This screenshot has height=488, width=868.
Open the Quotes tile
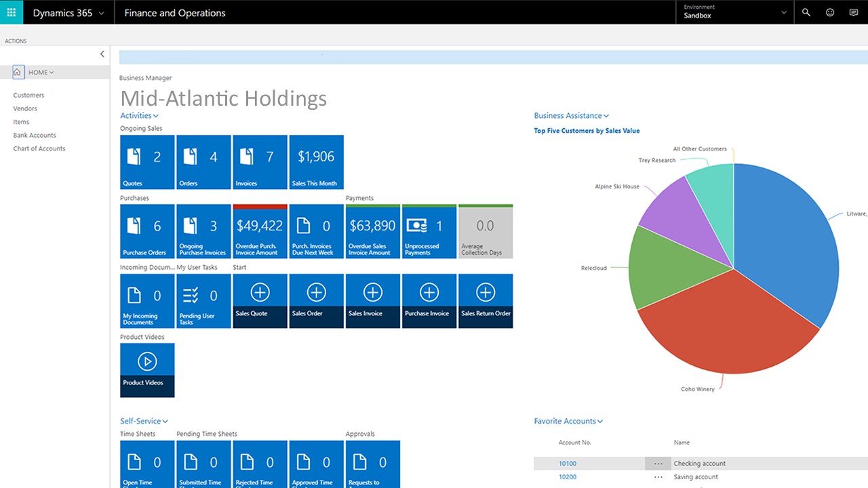click(147, 162)
